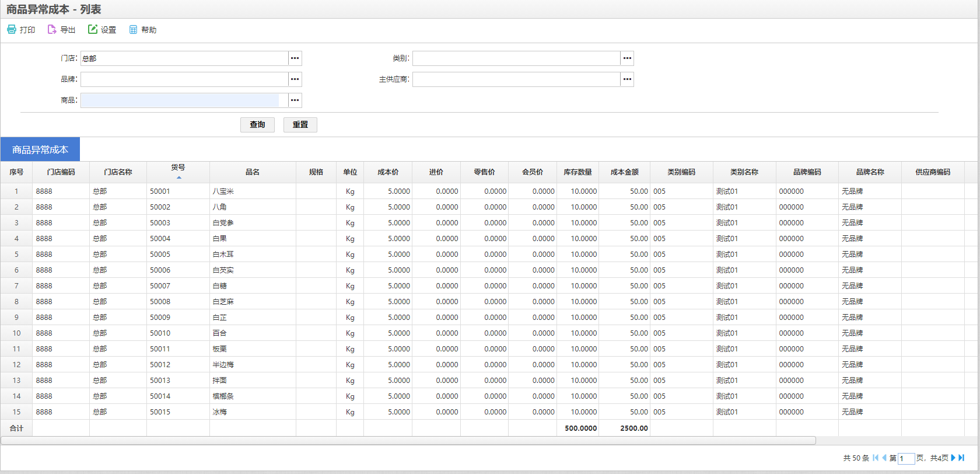Go to the first page
The width and height of the screenshot is (980, 474).
[876, 458]
